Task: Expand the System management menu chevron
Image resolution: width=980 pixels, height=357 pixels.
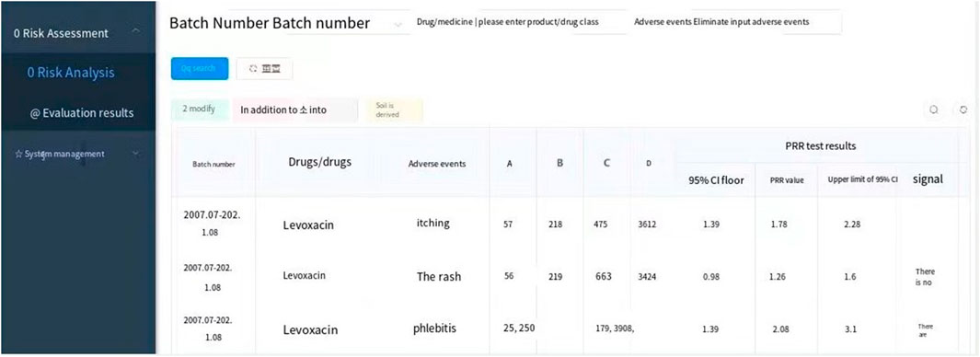Action: pos(136,153)
